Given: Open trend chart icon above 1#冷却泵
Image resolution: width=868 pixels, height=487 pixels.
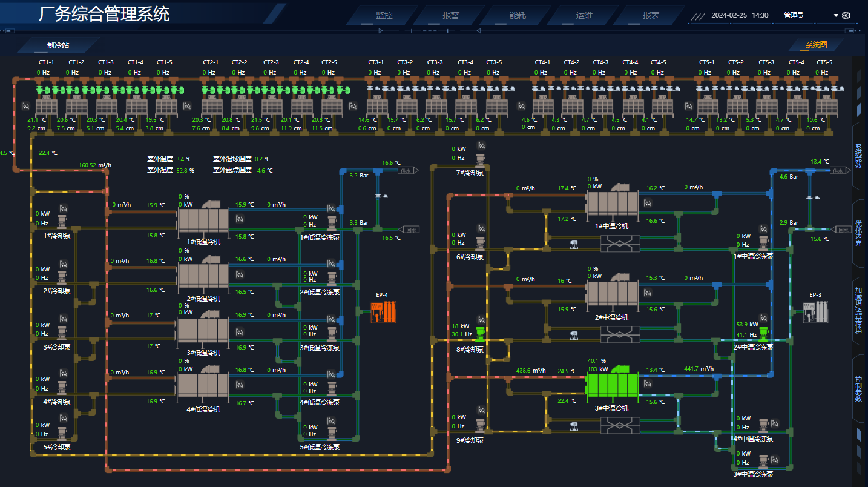Looking at the screenshot, I should pos(62,208).
